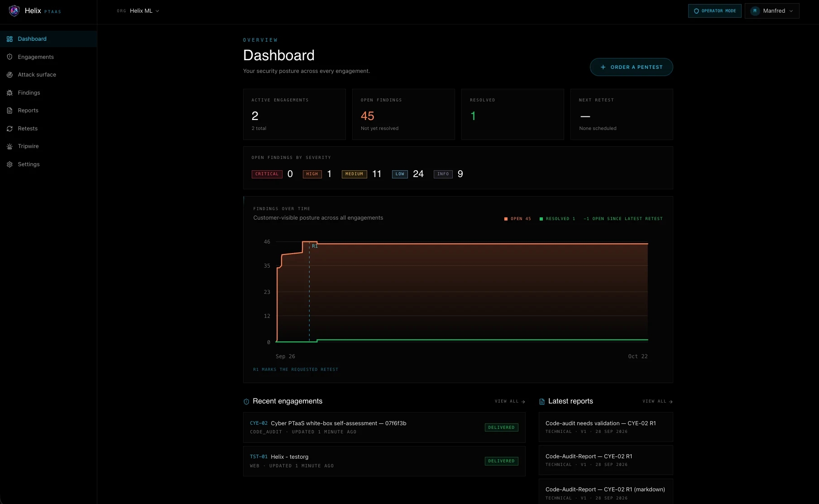
Task: Click the M avatar next to Manfred
Action: 755,11
